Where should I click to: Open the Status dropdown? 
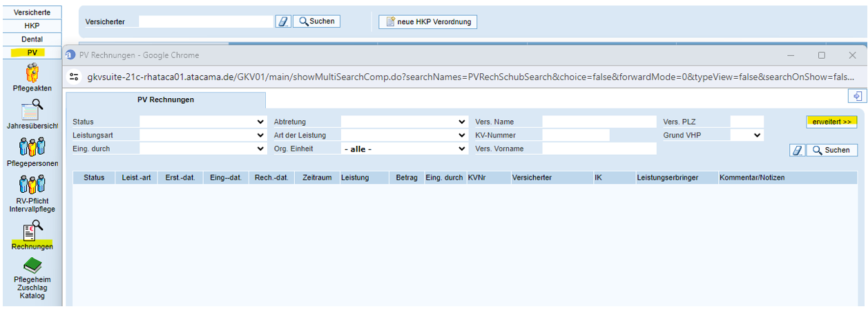[203, 122]
